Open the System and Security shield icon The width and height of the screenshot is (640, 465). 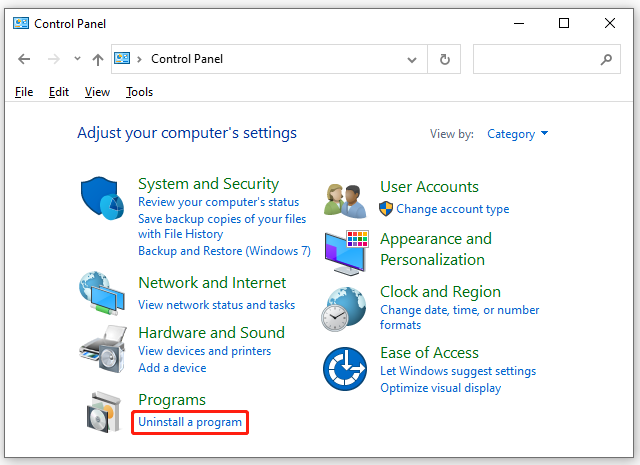[x=102, y=198]
